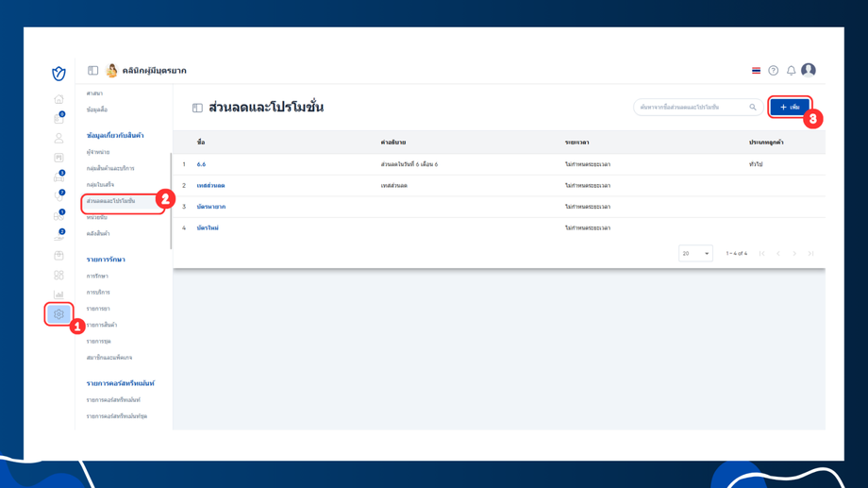Open the discount name link in row 3
The image size is (868, 488).
tap(211, 207)
